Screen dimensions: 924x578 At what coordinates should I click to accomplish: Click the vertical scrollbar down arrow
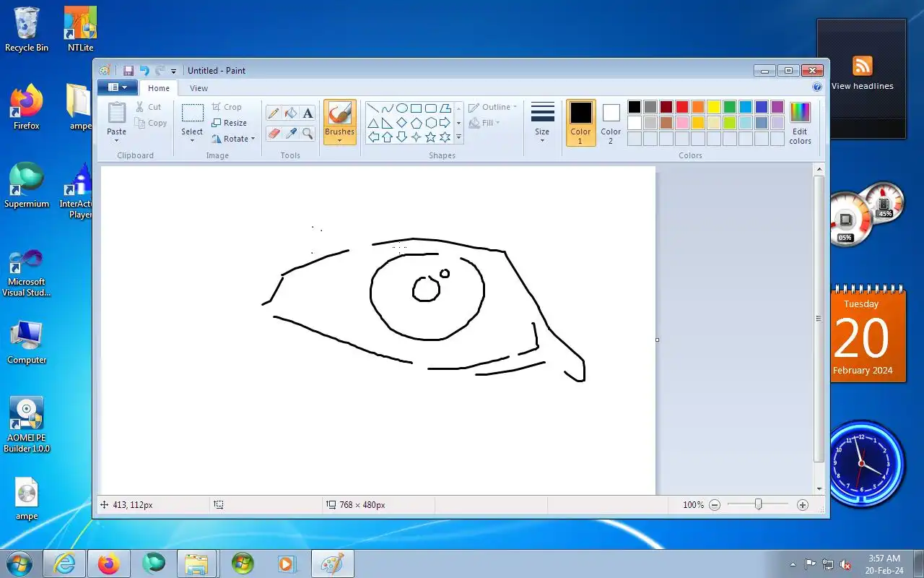pos(819,489)
